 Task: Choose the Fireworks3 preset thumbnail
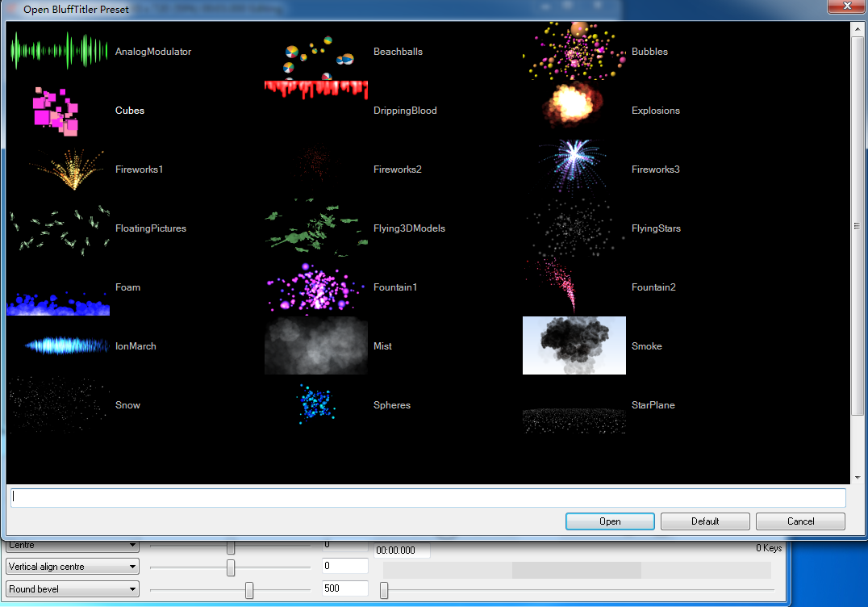pos(574,169)
